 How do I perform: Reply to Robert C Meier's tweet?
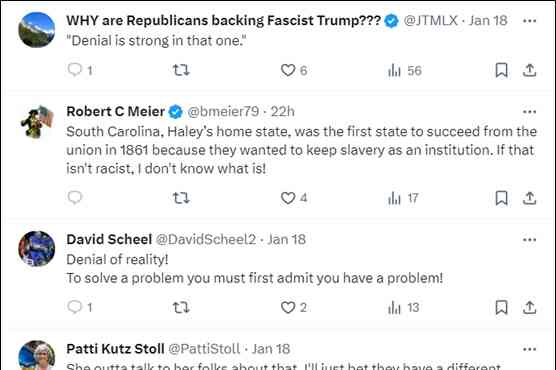point(74,198)
